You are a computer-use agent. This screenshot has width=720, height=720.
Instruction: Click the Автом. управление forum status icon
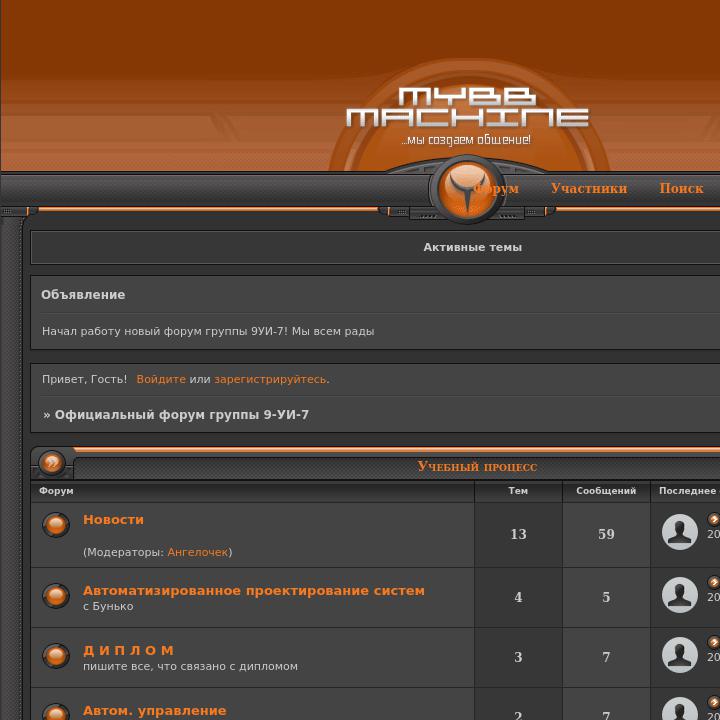coord(56,712)
